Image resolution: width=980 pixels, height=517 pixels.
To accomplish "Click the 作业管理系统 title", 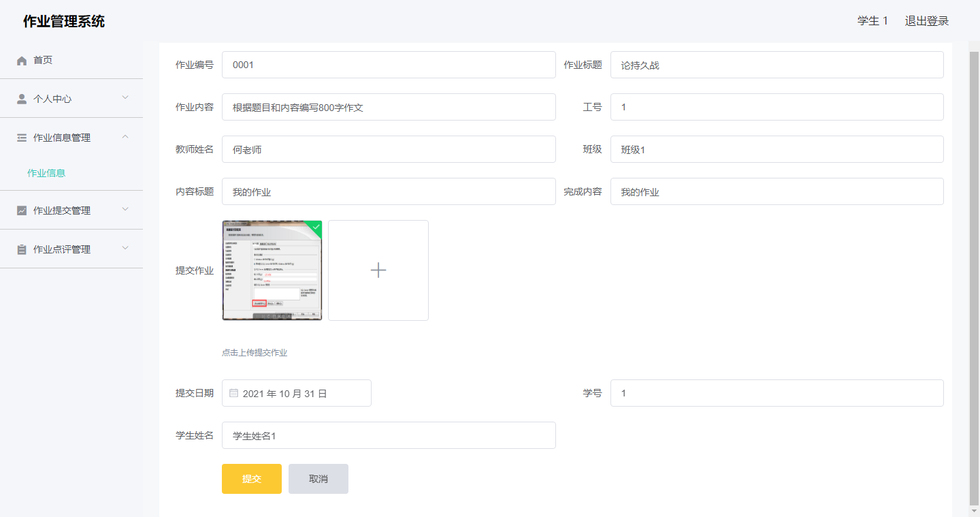I will click(64, 21).
